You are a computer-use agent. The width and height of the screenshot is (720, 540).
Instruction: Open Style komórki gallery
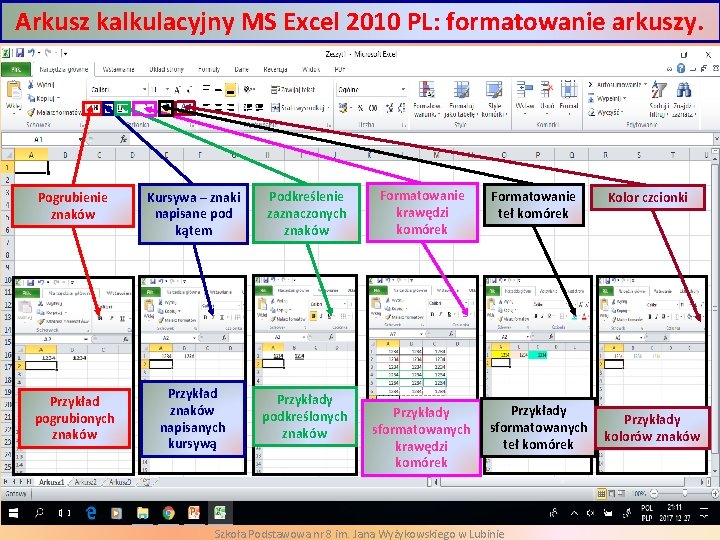[x=494, y=100]
